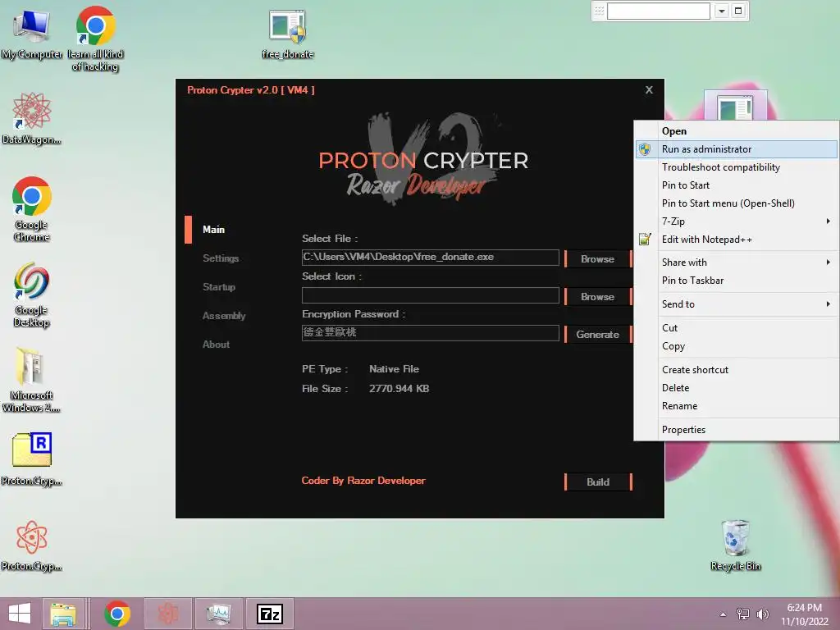Open Properties from context menu
The image size is (840, 630).
pos(737,430)
